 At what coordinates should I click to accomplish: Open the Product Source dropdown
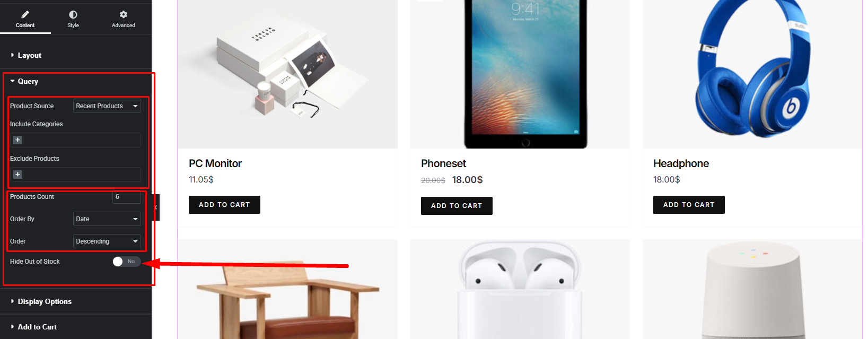click(107, 106)
